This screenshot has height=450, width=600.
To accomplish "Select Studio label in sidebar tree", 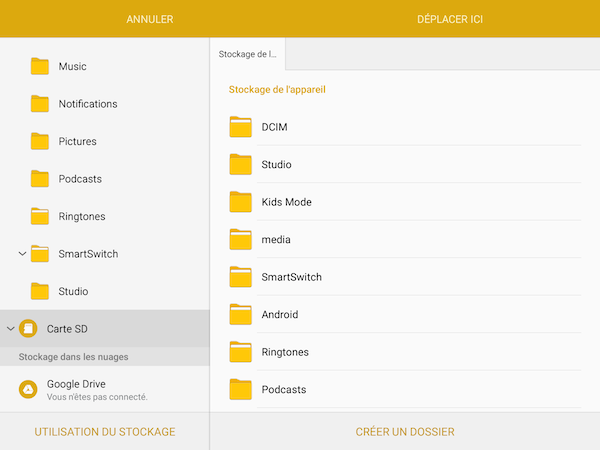I will coord(73,291).
